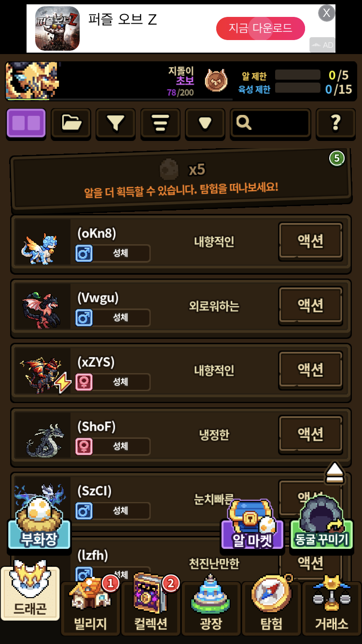Open the 거래소 trading tab

coord(332,608)
